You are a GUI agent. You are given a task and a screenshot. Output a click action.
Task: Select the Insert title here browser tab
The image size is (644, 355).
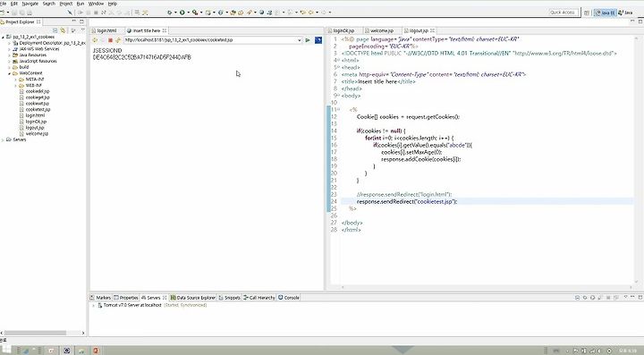click(x=146, y=30)
